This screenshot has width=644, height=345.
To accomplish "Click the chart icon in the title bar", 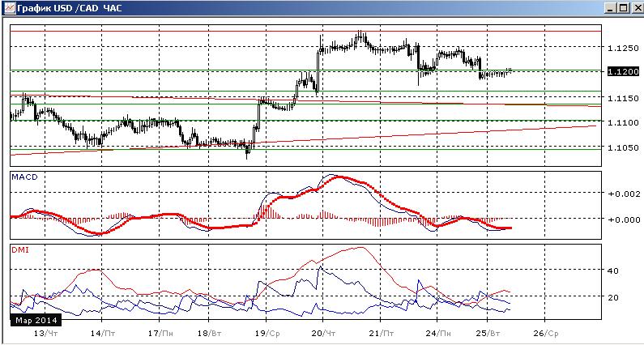I will (x=9, y=8).
